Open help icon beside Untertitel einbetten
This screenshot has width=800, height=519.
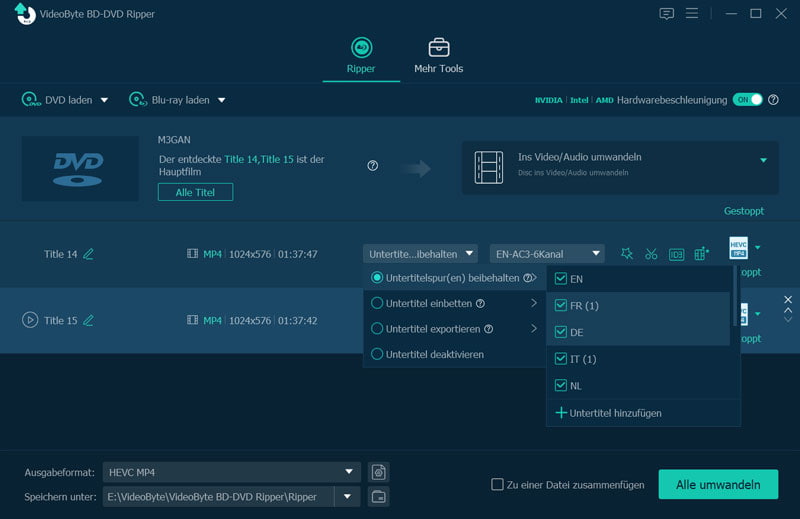point(480,304)
